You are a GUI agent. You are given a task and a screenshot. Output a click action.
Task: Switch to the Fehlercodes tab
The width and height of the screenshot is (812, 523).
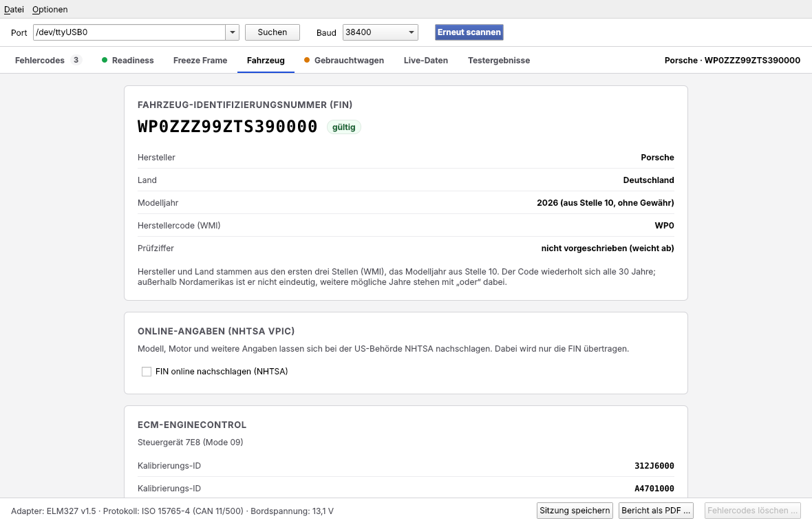48,60
